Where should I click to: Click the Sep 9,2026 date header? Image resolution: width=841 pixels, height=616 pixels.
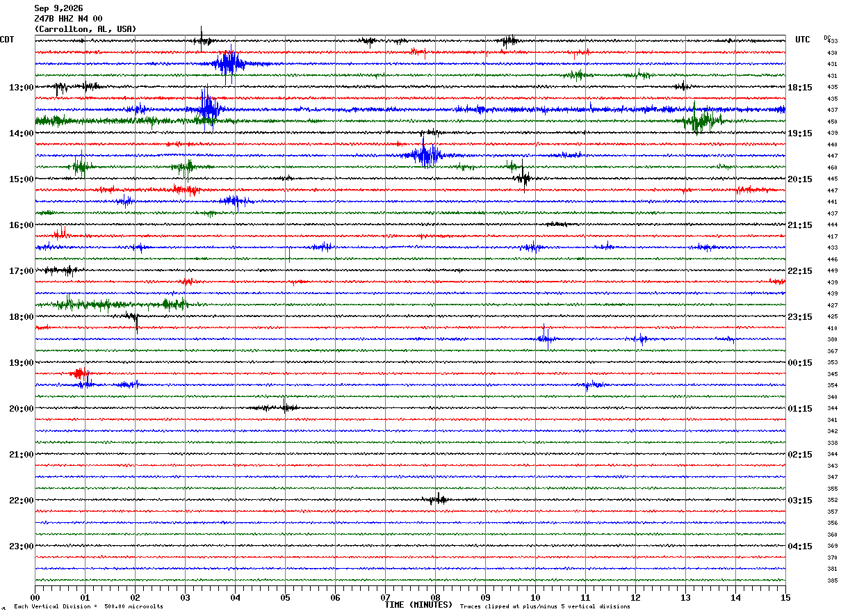58,8
